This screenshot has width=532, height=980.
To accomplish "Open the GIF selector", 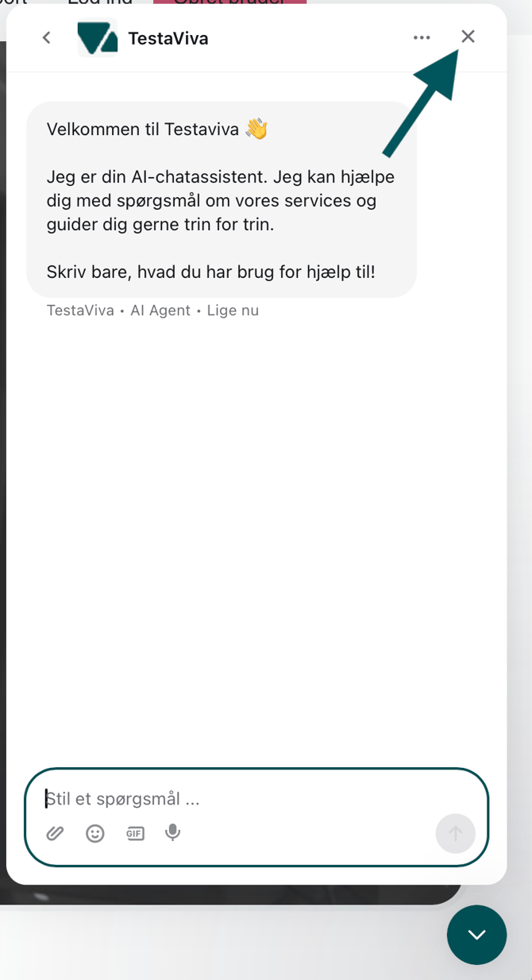I will 135,833.
